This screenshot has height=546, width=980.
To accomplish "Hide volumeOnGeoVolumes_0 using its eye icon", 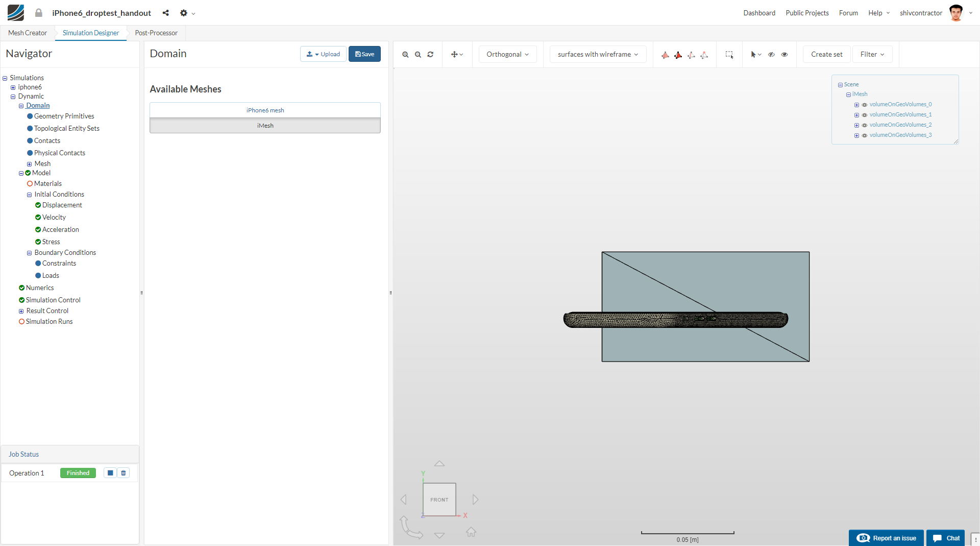I will click(865, 105).
